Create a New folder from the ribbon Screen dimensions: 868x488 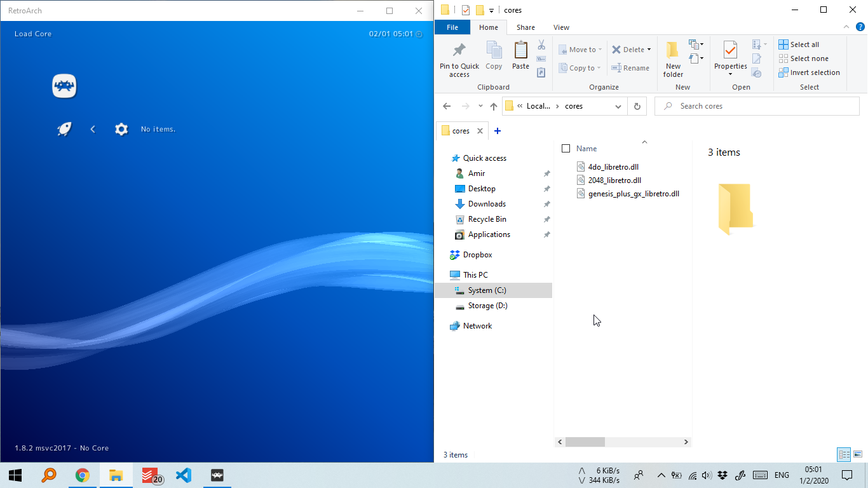(x=672, y=57)
